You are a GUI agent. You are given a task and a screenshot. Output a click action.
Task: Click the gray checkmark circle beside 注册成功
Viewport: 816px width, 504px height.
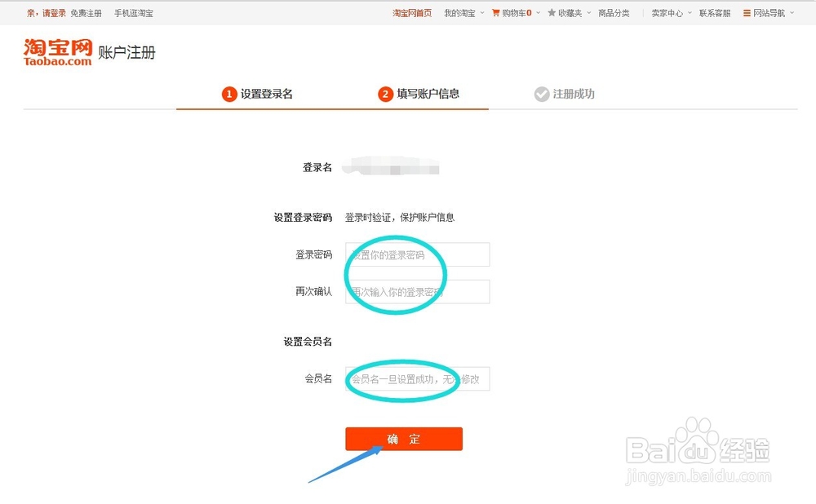click(542, 94)
